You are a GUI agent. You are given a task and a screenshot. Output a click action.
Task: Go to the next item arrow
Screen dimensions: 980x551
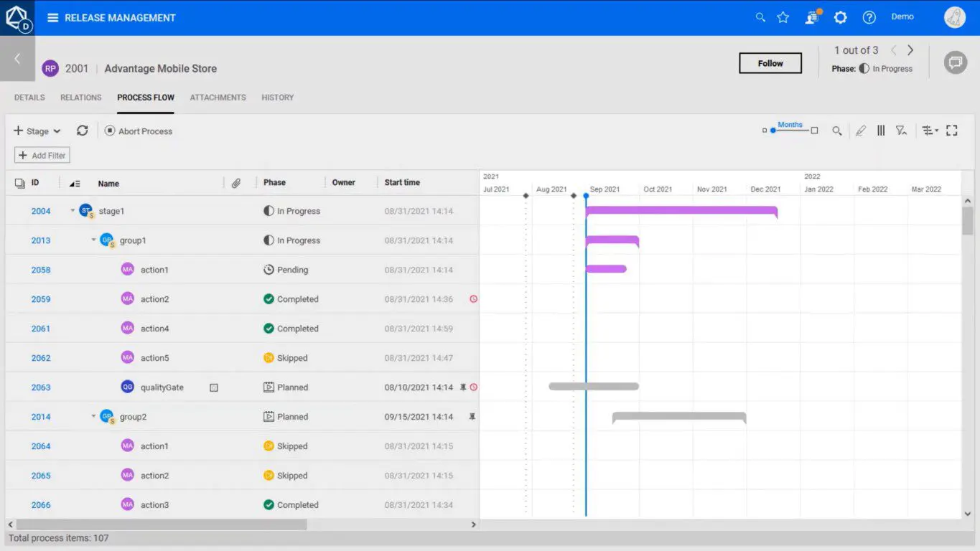click(x=910, y=50)
